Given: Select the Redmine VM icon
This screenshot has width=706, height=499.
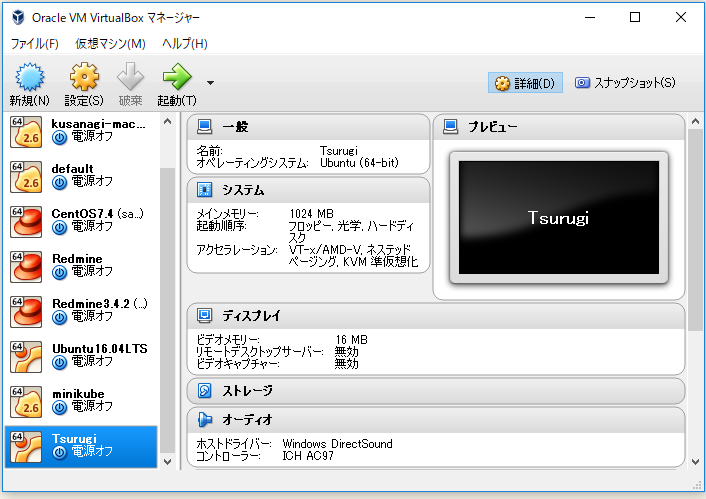Looking at the screenshot, I should [26, 267].
